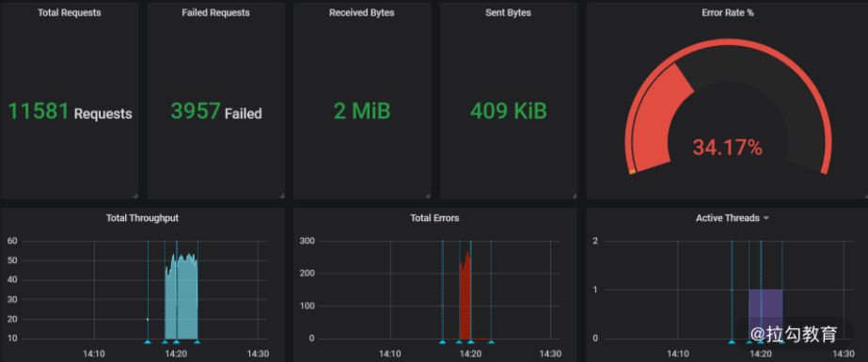
Task: Click the resize handle of Total Requests panel
Action: tap(135, 196)
